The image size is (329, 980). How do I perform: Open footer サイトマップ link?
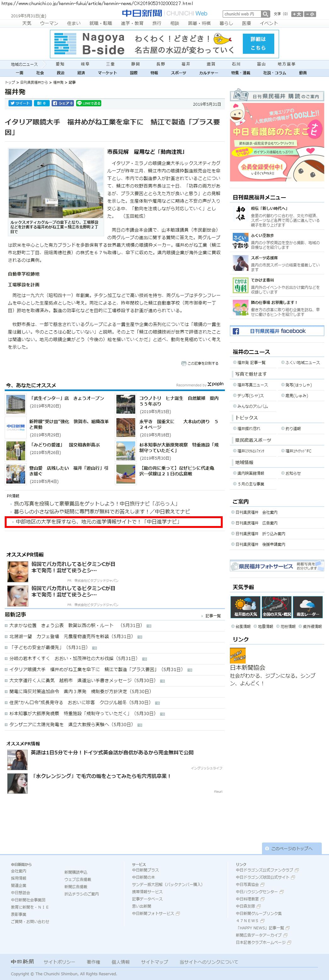(x=154, y=962)
